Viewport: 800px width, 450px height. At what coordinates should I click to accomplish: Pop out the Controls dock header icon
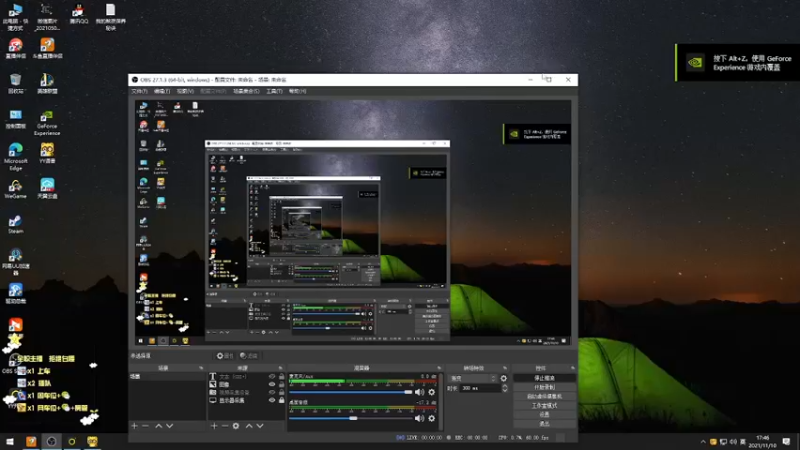tap(572, 368)
